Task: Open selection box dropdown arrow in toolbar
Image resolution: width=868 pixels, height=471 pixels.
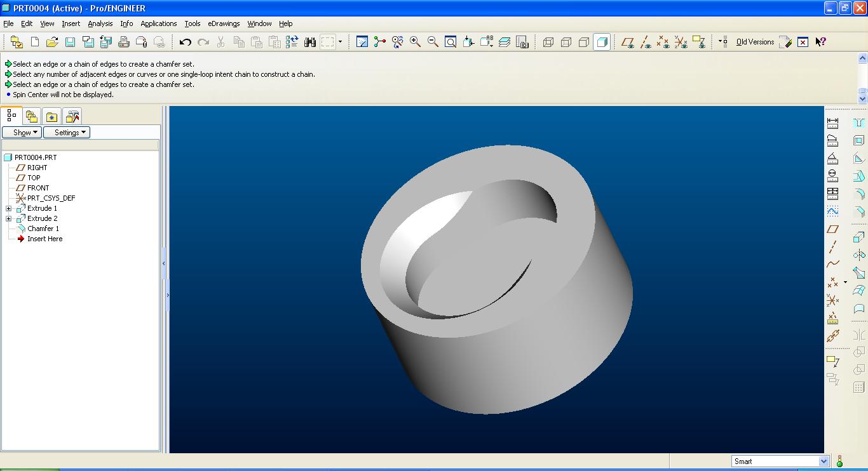Action: tap(340, 42)
